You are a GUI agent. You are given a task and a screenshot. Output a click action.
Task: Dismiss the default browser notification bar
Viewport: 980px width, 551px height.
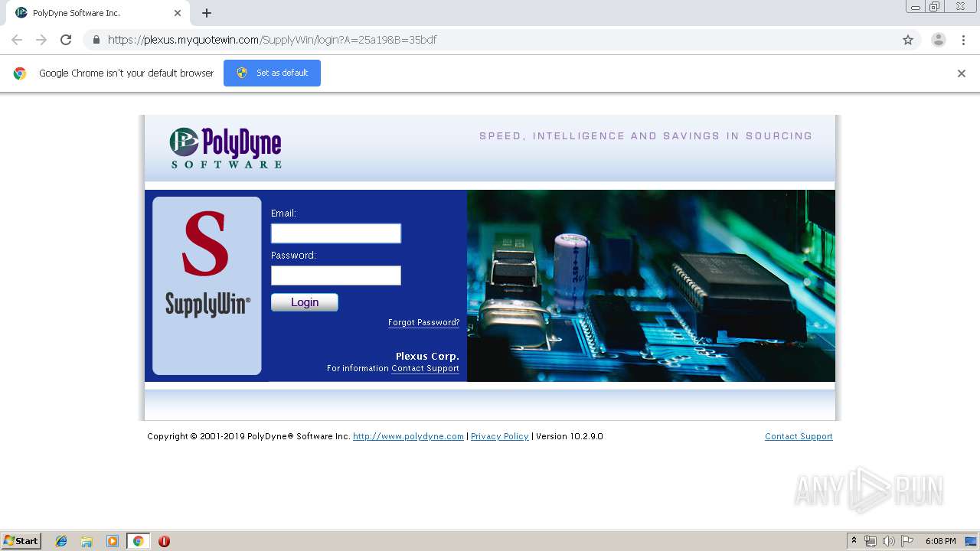coord(962,73)
